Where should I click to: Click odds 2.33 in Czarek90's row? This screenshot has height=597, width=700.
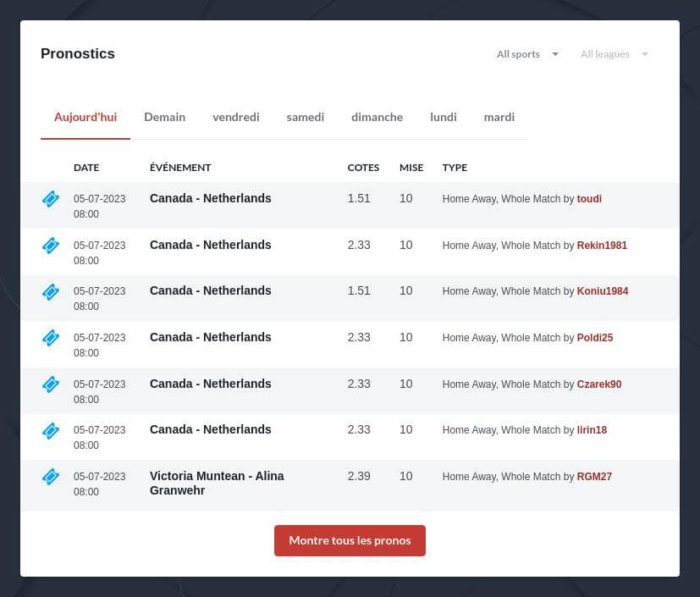(359, 384)
